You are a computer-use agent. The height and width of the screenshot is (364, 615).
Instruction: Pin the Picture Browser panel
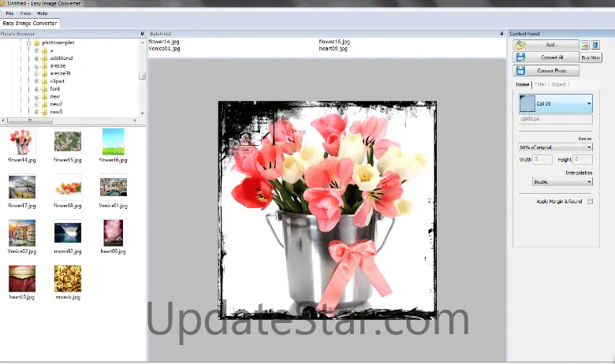coord(142,34)
